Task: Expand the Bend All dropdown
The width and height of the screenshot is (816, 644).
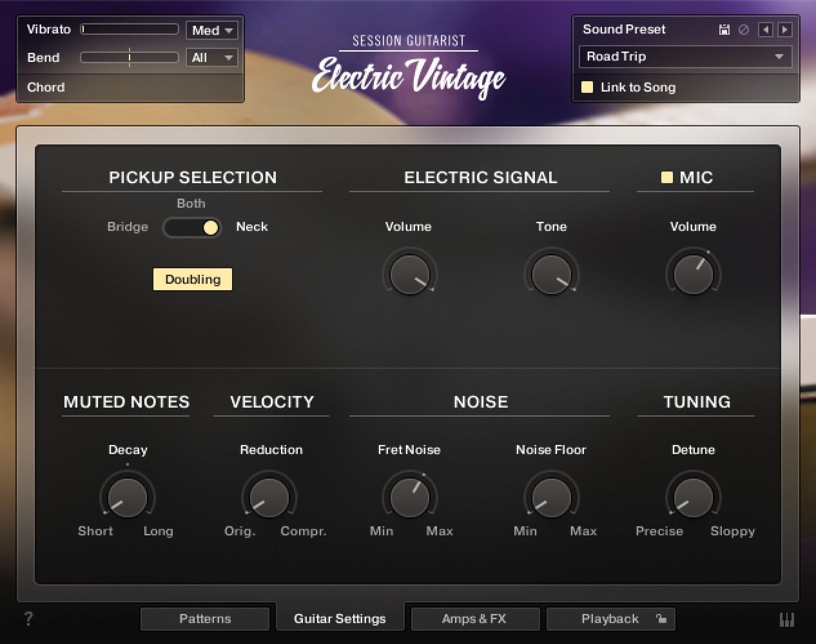Action: pyautogui.click(x=212, y=57)
